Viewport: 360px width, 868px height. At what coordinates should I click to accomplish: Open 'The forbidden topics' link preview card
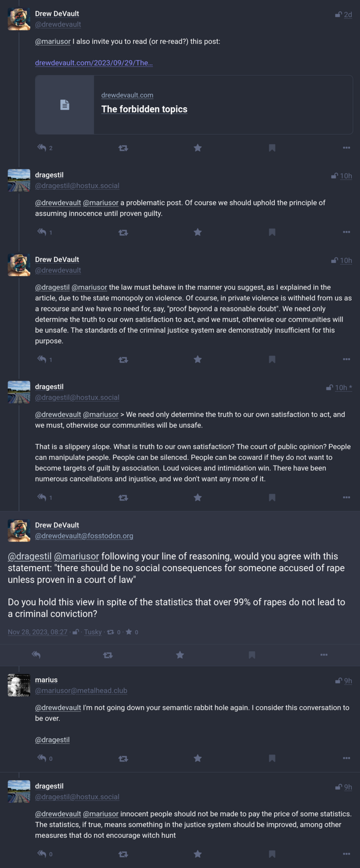(x=194, y=105)
